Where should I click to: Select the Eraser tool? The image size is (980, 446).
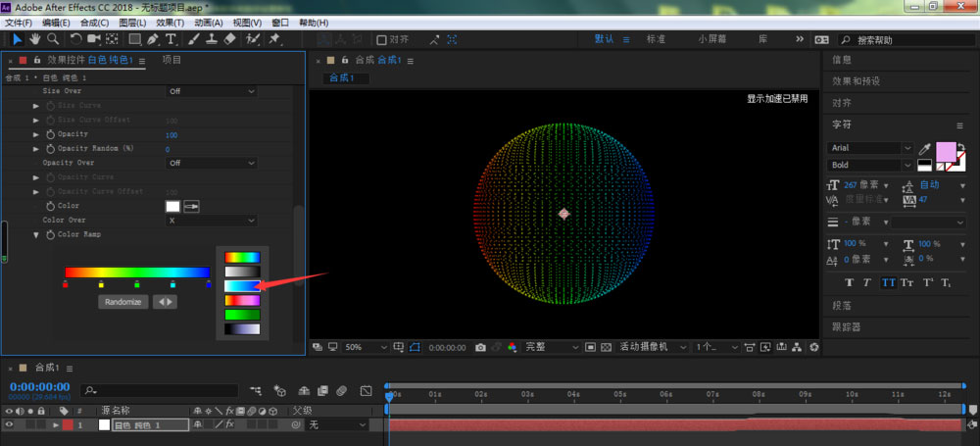[229, 39]
